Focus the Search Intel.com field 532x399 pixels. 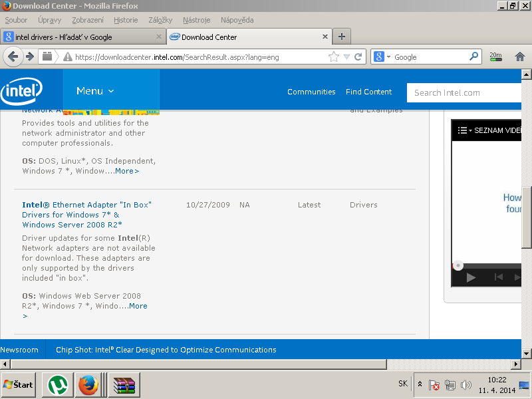click(x=464, y=92)
